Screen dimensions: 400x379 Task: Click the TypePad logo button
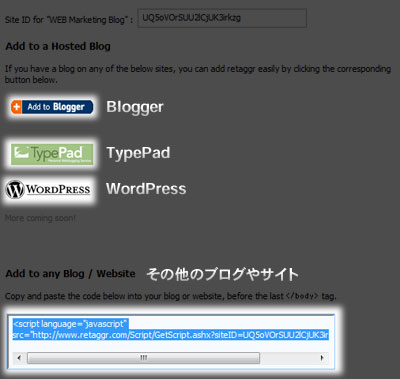[x=52, y=154]
